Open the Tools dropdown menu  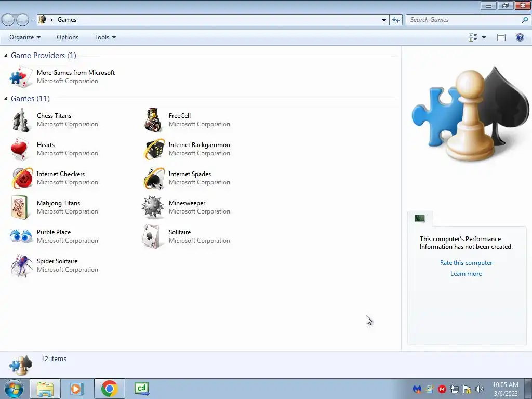click(105, 37)
